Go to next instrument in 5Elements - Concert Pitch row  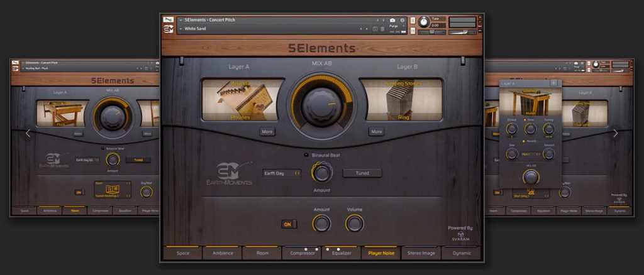384,20
